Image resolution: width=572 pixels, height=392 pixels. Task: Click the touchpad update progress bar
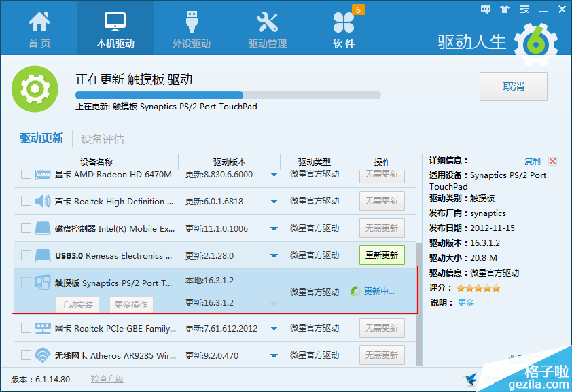click(228, 95)
